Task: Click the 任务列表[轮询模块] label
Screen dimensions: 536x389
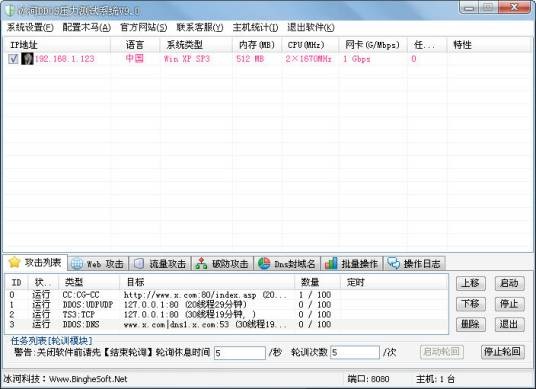Action: pos(52,340)
